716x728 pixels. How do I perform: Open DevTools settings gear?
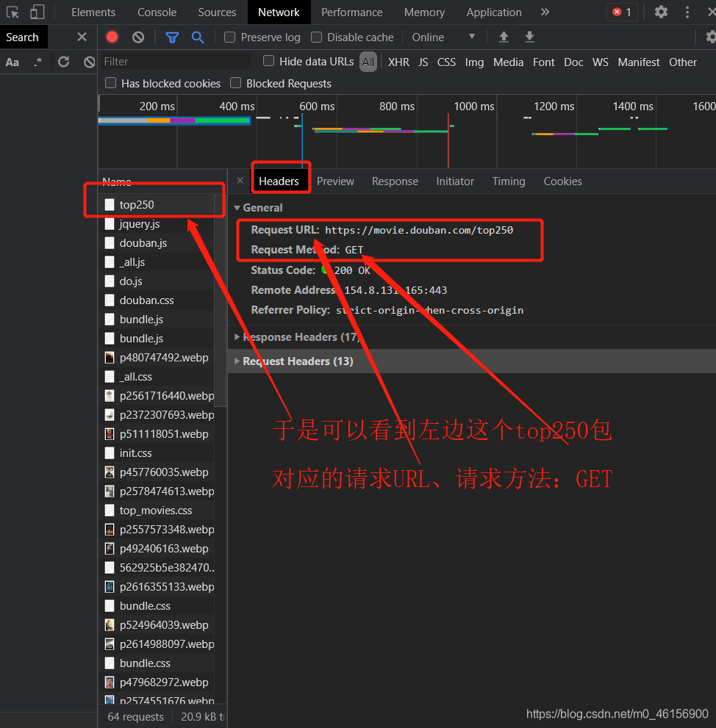[x=661, y=12]
